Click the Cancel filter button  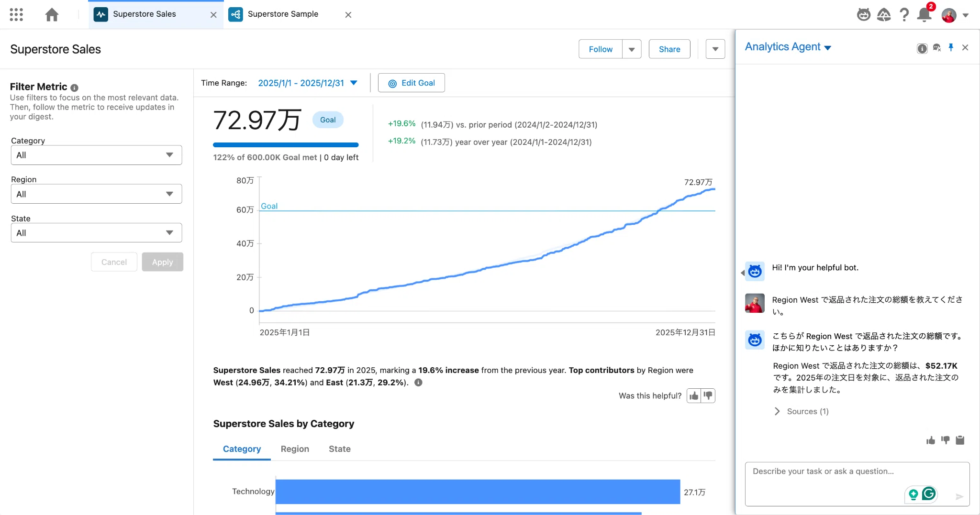point(114,262)
